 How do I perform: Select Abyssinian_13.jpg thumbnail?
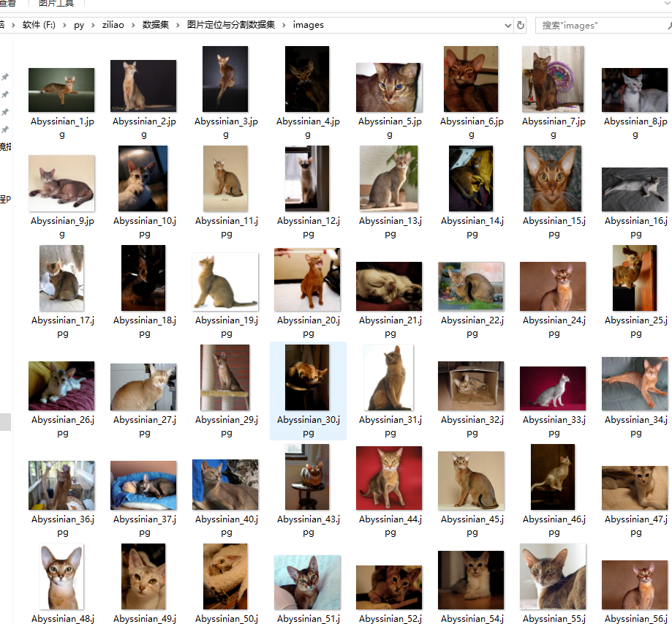389,178
